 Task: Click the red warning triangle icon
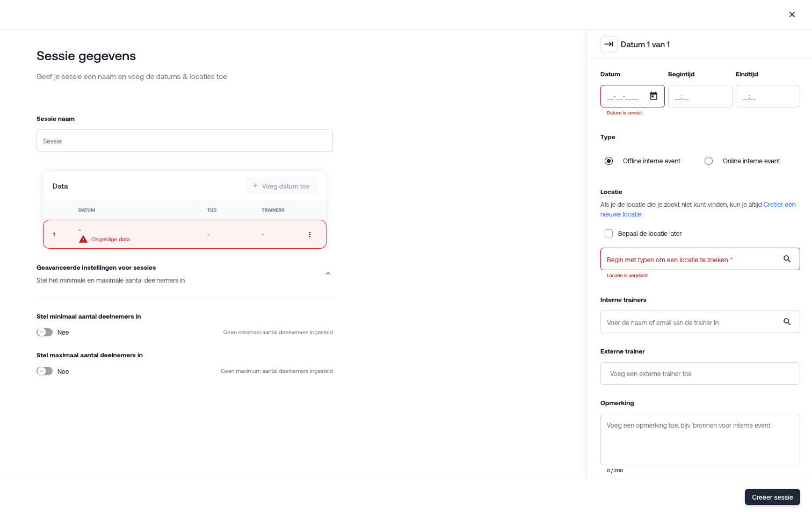83,239
